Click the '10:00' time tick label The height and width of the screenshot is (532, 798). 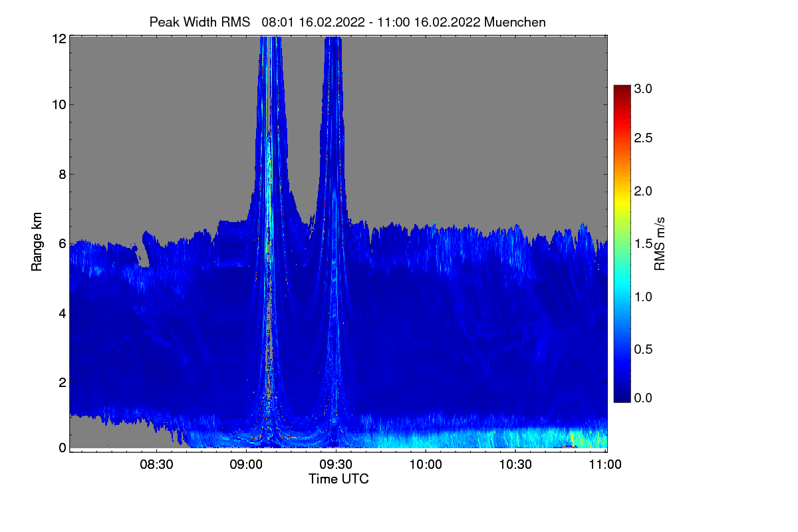(x=426, y=465)
